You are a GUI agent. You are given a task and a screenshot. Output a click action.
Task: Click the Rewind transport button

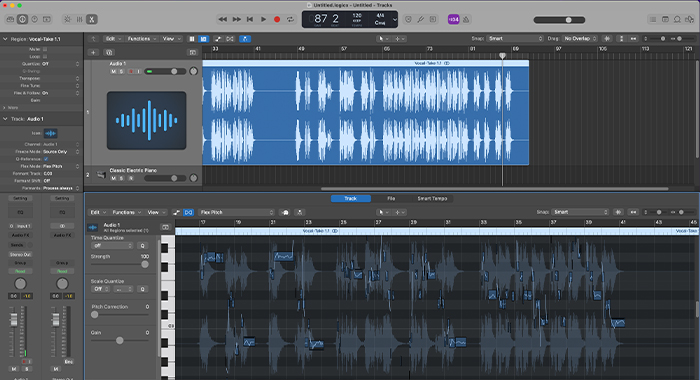tap(222, 19)
